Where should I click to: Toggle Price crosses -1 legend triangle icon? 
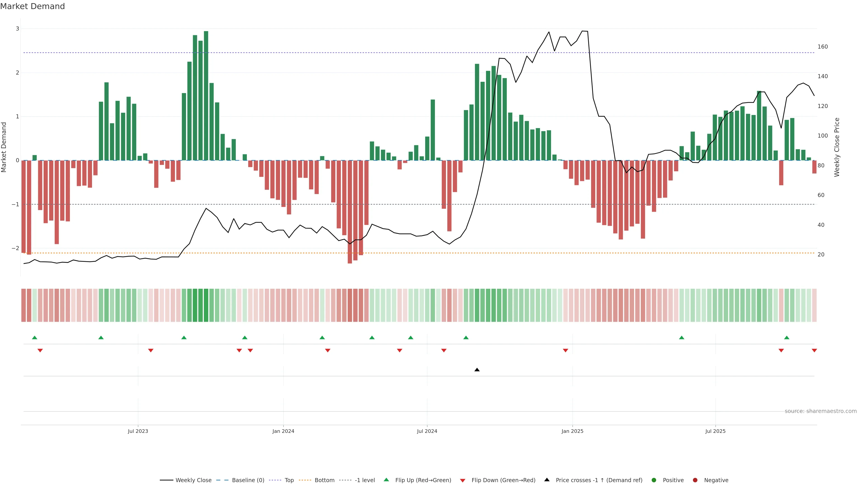point(547,480)
